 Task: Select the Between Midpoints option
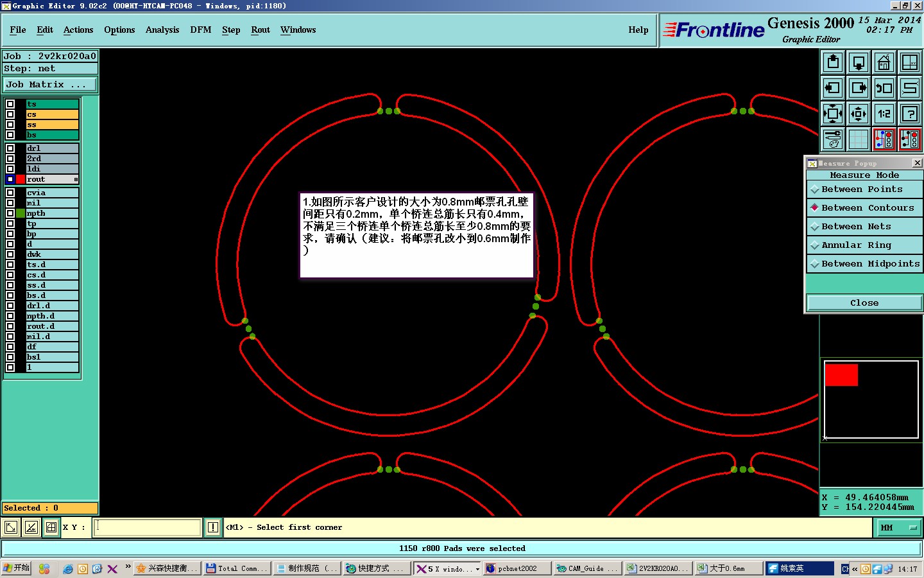click(x=864, y=264)
